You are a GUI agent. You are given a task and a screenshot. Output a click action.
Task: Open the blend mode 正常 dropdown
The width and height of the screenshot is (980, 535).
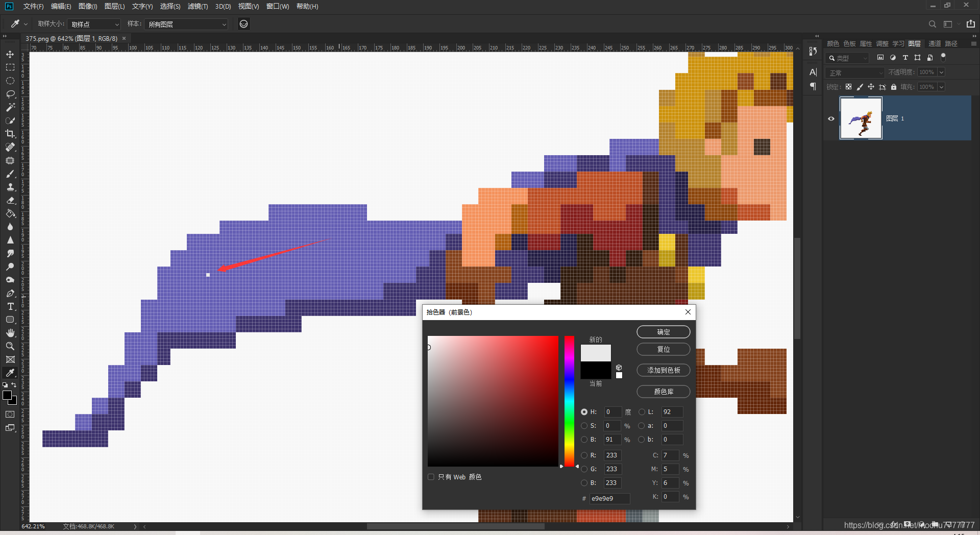coord(855,72)
